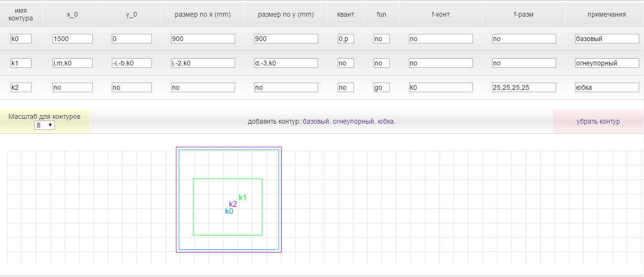Click the blue k0 label on canvas

(229, 211)
